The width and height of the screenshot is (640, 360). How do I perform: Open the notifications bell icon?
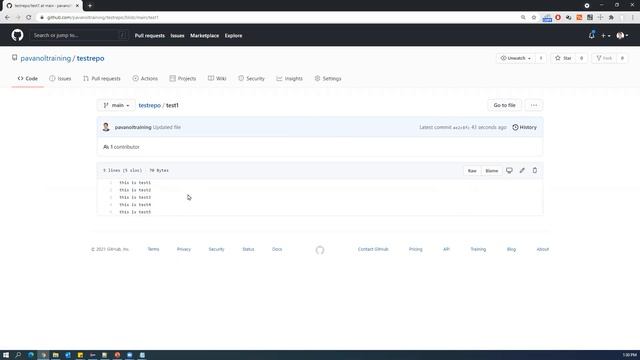[x=591, y=36]
